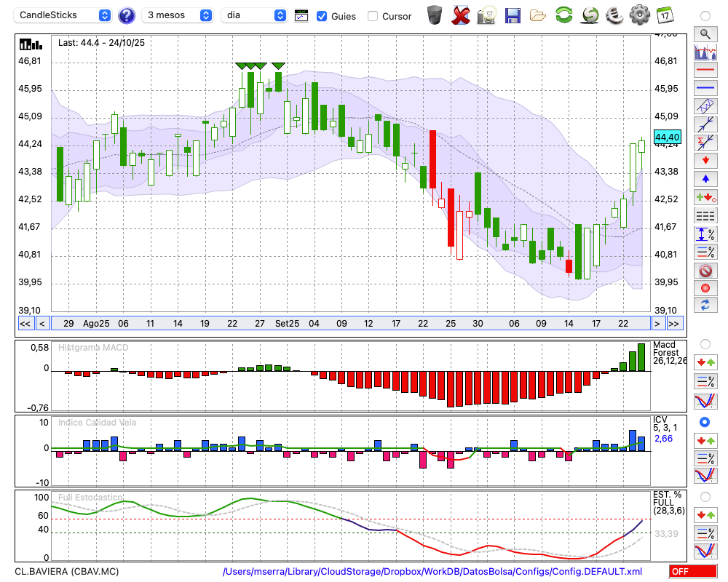Select the radio button for main price chart
The width and height of the screenshot is (728, 582).
click(705, 16)
